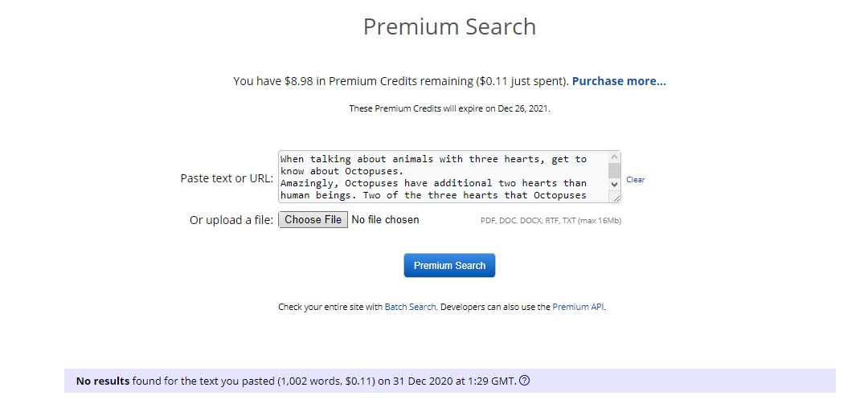Click the help question mark icon

tap(525, 381)
